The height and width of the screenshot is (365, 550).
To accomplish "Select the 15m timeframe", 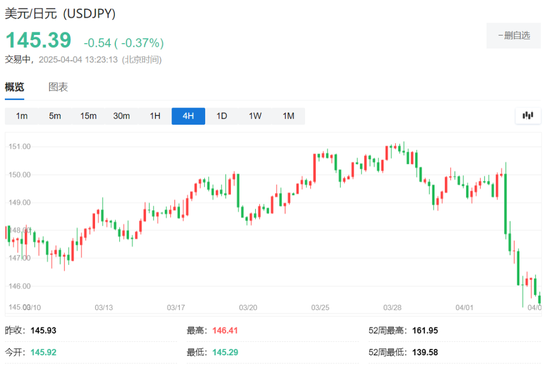I will click(x=88, y=116).
